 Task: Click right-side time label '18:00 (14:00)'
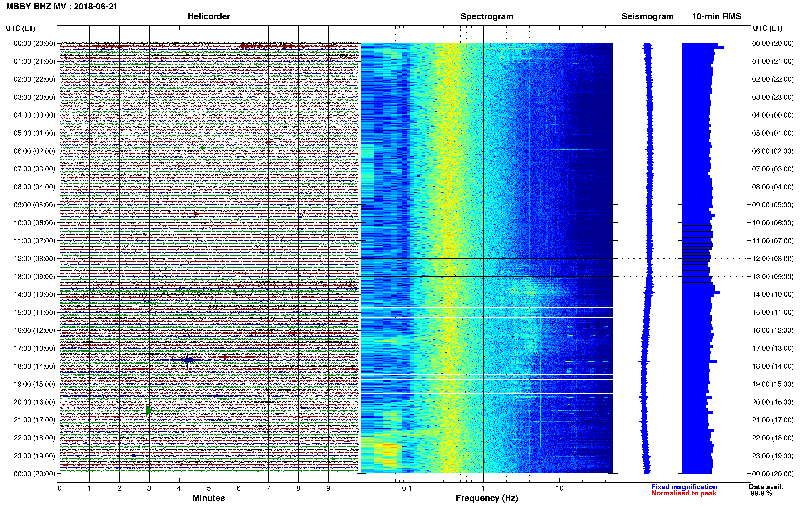(x=773, y=366)
